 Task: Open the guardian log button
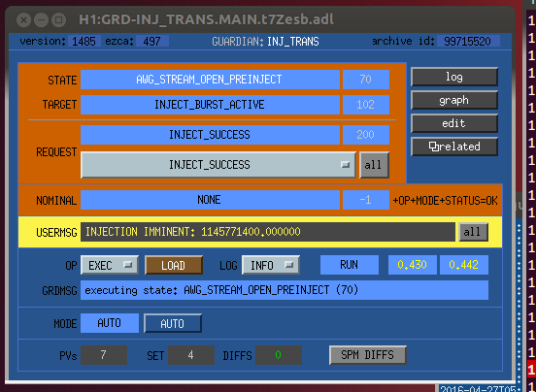pyautogui.click(x=454, y=77)
